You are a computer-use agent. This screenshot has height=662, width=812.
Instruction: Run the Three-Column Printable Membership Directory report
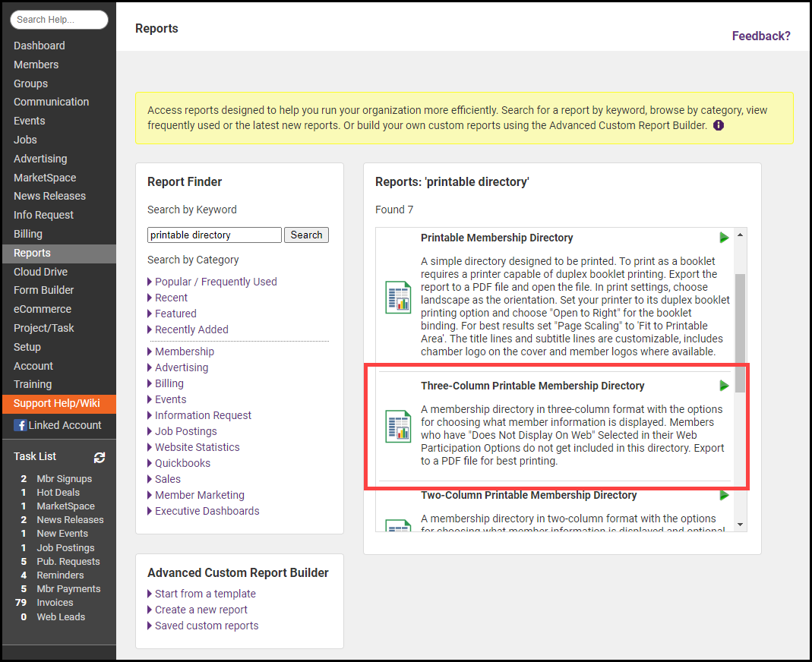pyautogui.click(x=724, y=386)
